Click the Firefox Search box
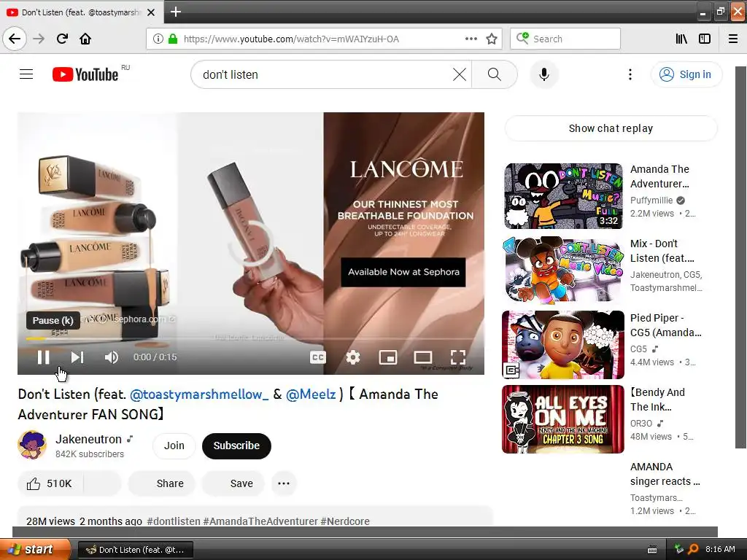747x560 pixels. (565, 39)
